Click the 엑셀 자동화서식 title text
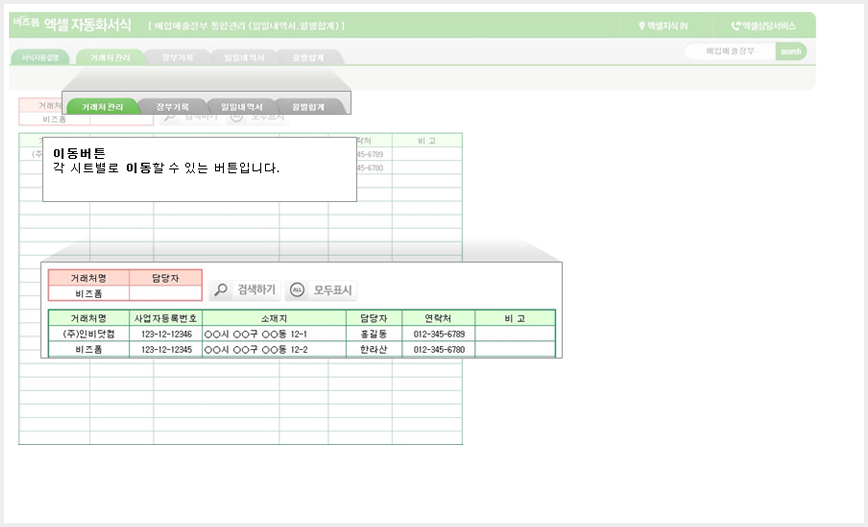This screenshot has height=527, width=868. click(x=87, y=24)
